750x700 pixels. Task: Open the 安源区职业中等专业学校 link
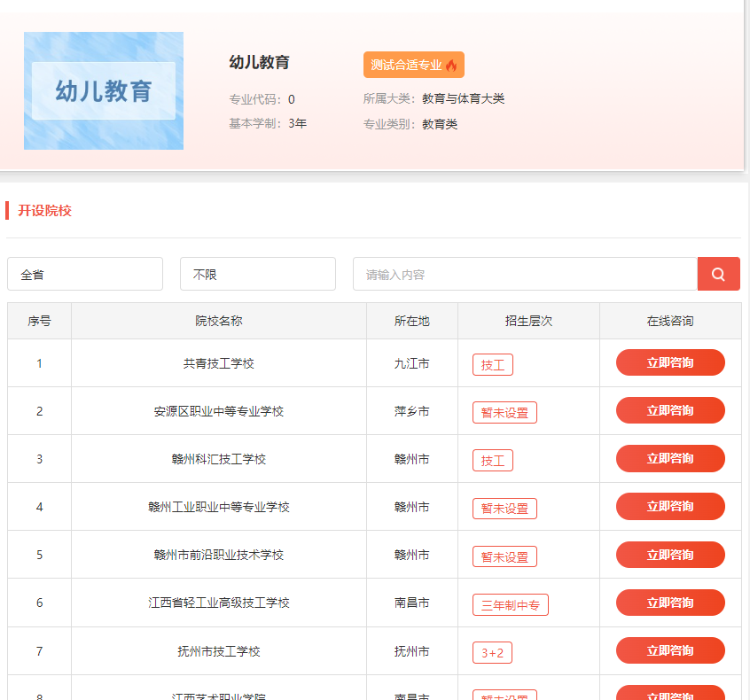pos(219,410)
